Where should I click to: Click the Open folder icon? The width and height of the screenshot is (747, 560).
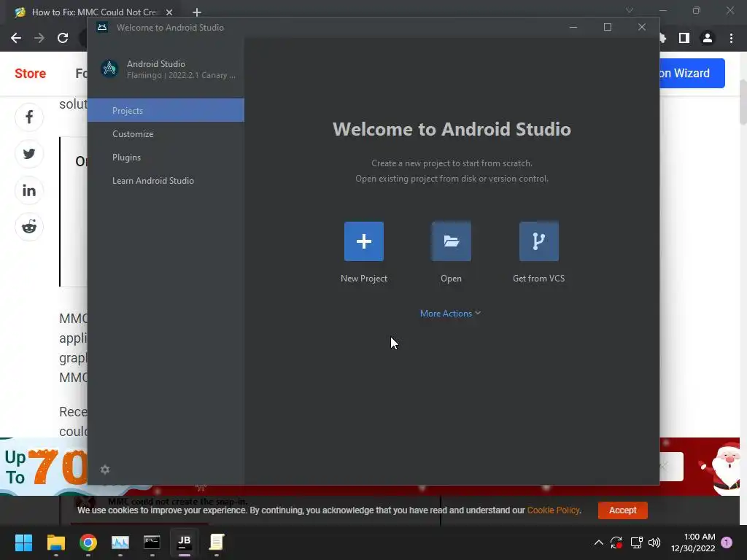point(451,241)
